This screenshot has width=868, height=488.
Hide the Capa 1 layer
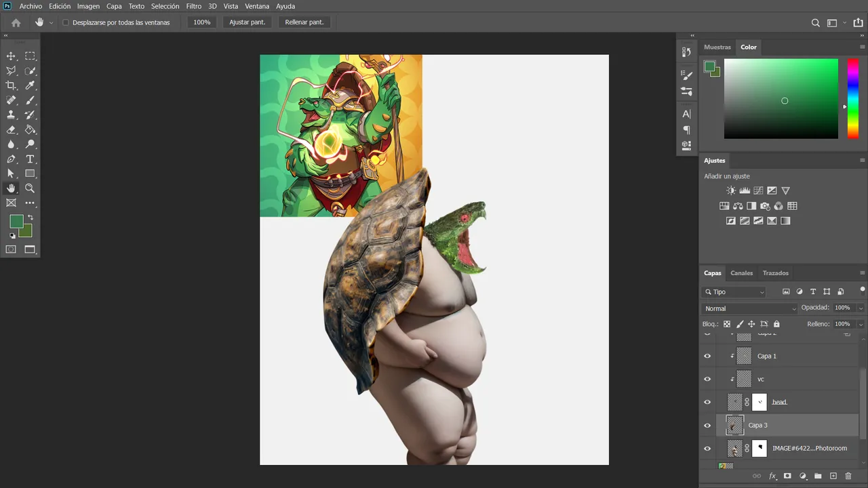(707, 356)
